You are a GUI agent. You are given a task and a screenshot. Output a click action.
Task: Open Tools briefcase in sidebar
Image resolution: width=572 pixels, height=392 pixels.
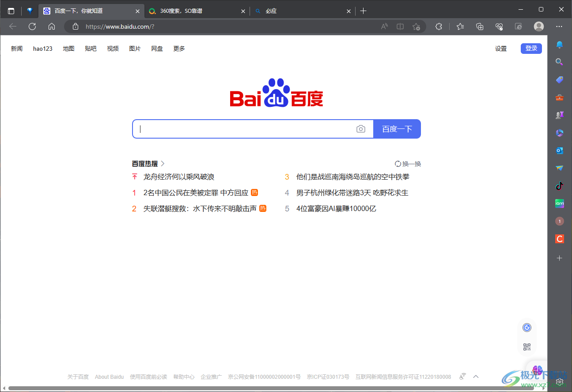[x=560, y=98]
